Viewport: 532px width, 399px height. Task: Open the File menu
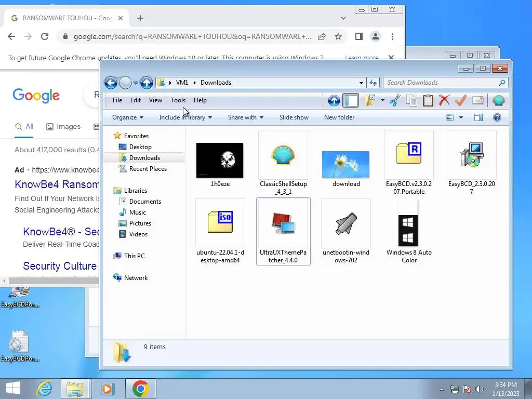click(117, 100)
